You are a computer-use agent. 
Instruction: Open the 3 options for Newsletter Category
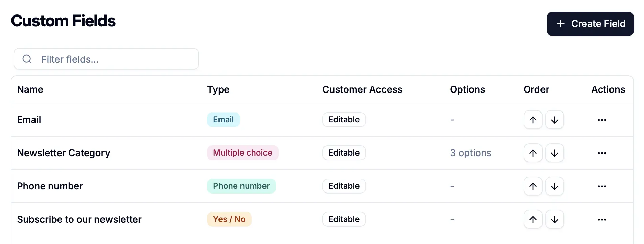(470, 153)
